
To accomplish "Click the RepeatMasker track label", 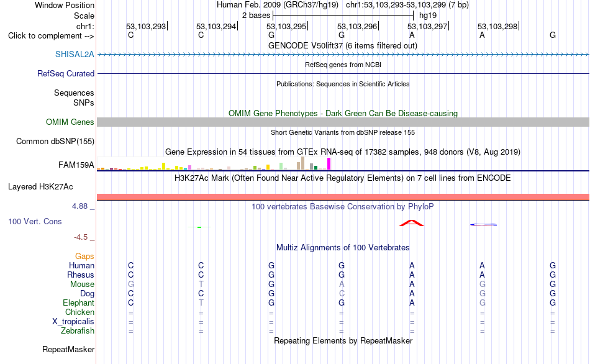I will [68, 349].
